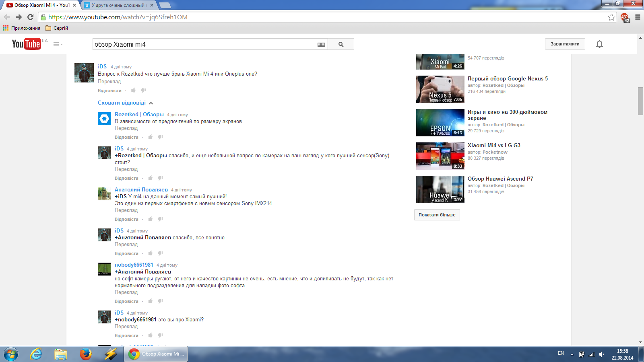Open Приложения apps bookmark

(x=22, y=28)
